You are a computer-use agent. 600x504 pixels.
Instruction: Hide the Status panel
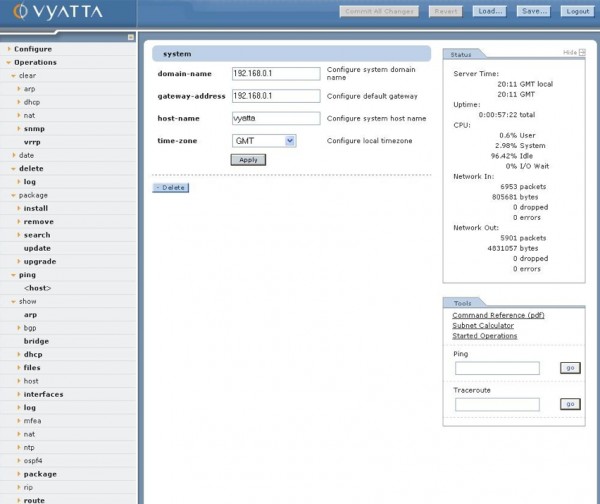click(574, 52)
